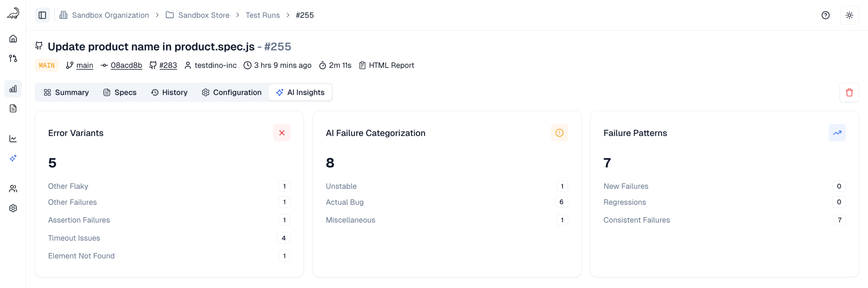Open the Failure Patterns trend icon

coord(837,133)
